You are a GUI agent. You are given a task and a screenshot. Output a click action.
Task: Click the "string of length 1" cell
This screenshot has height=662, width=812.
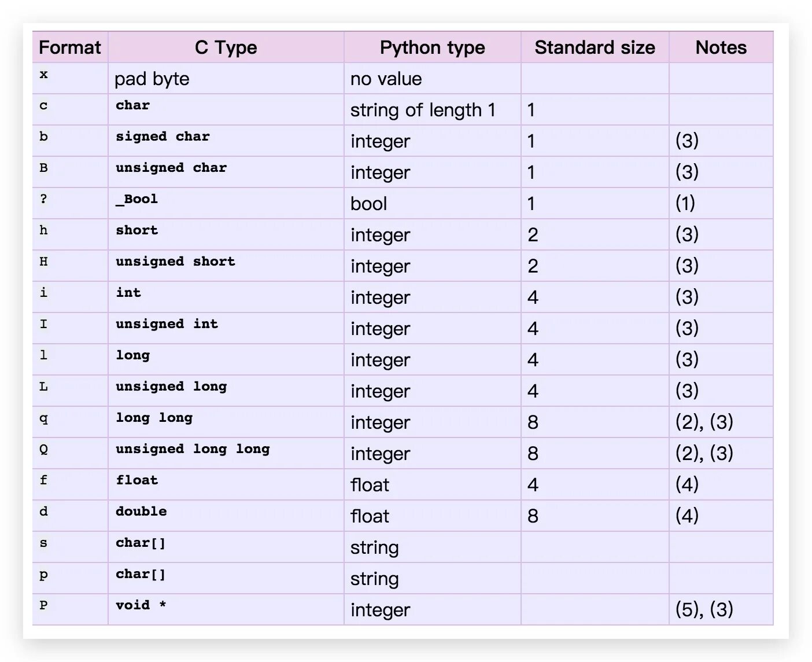[x=423, y=110]
